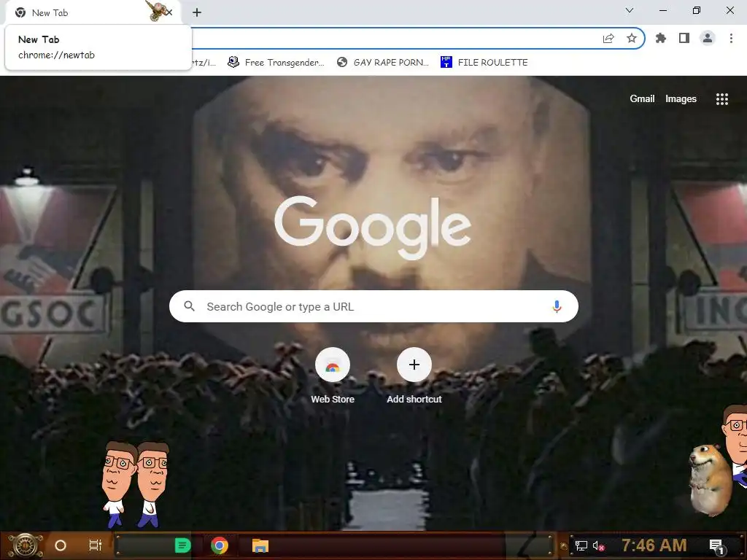Expand the tab search chevron
The width and height of the screenshot is (747, 560).
click(x=630, y=10)
